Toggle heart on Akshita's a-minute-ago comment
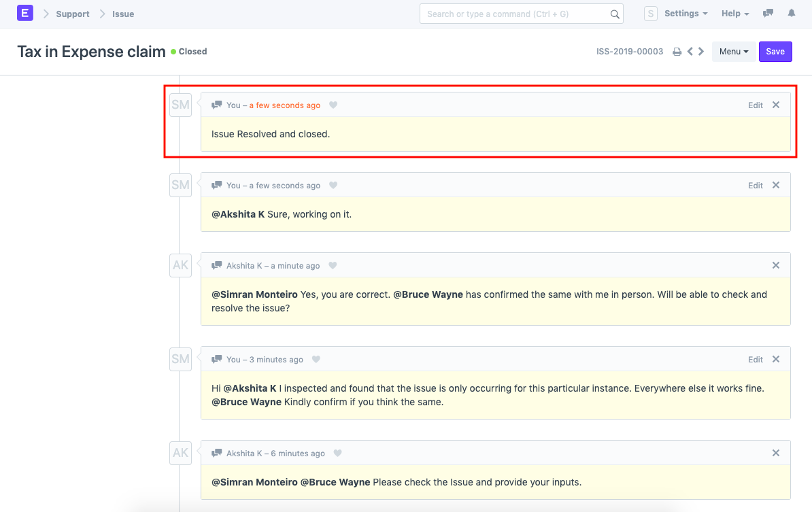 click(x=333, y=266)
